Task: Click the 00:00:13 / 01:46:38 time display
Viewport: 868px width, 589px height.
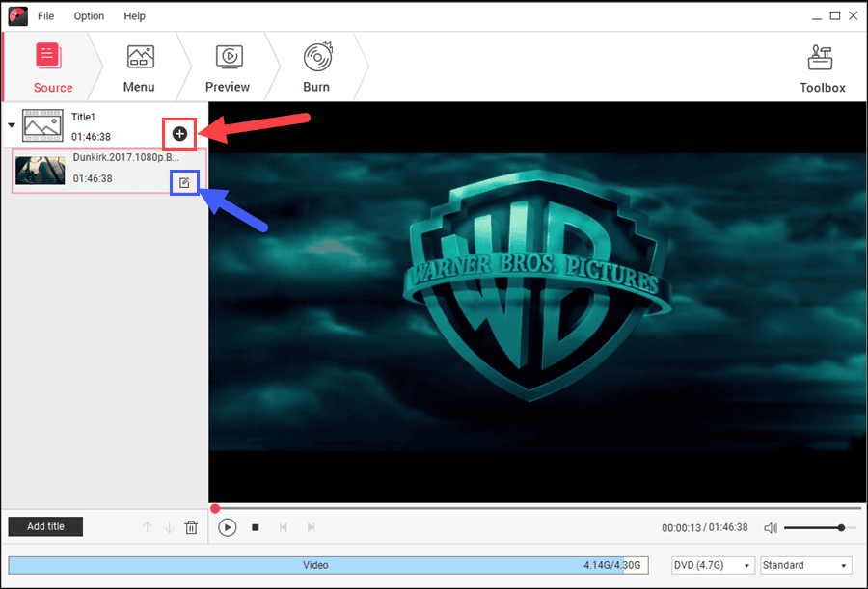Action: coord(704,527)
